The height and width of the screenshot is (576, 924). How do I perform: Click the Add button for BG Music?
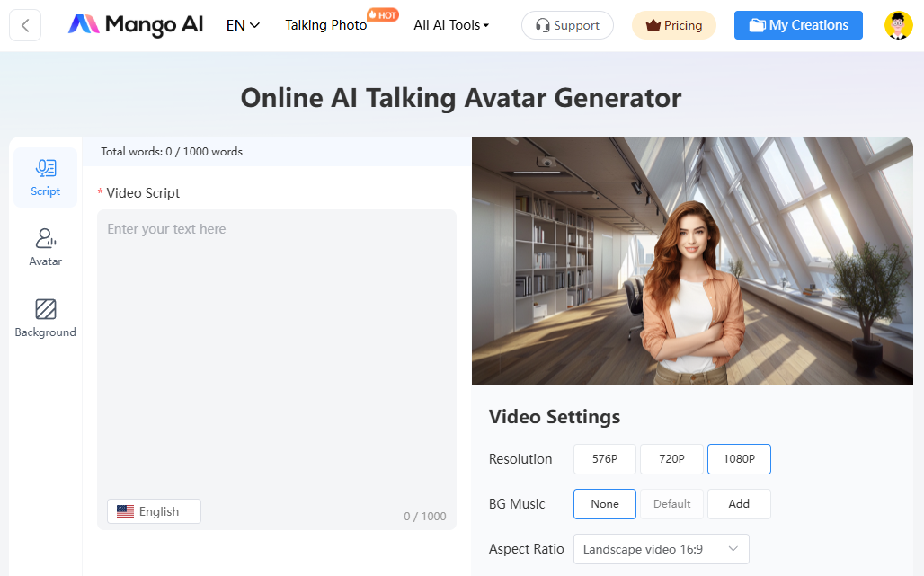click(738, 503)
